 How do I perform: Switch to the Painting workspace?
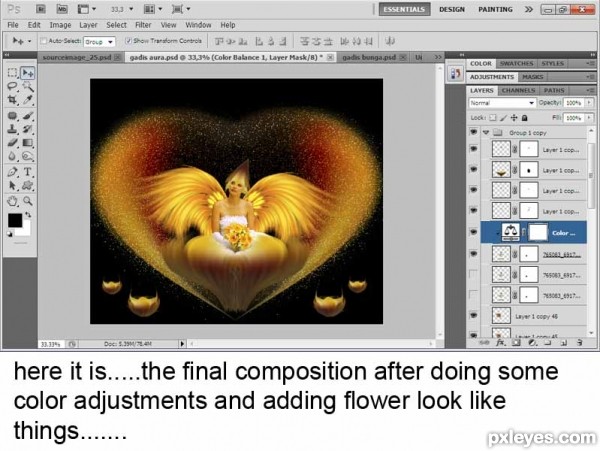[495, 10]
